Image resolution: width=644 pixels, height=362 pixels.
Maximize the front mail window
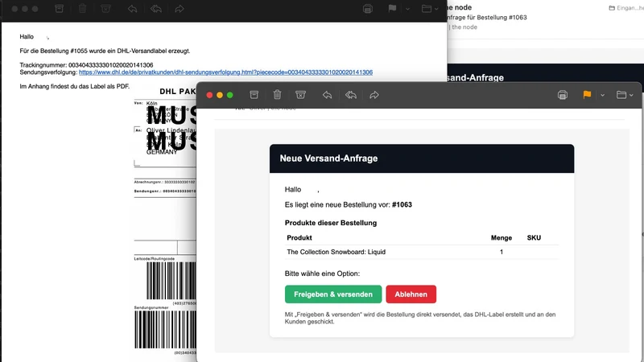click(x=230, y=95)
